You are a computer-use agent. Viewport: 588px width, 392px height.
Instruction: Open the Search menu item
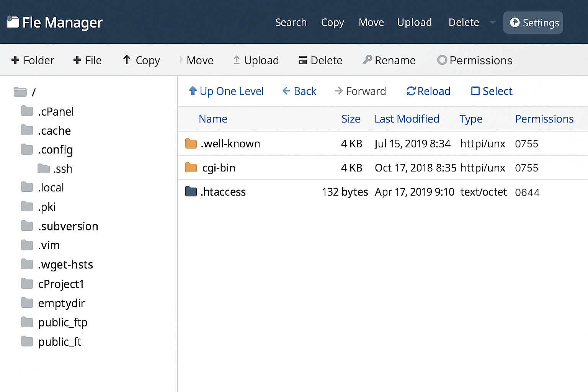(291, 22)
